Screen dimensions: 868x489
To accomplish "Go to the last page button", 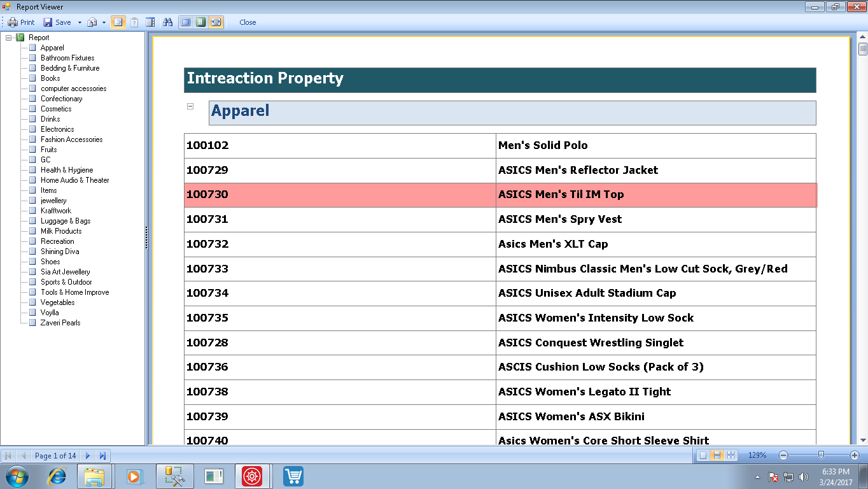I will (x=102, y=455).
